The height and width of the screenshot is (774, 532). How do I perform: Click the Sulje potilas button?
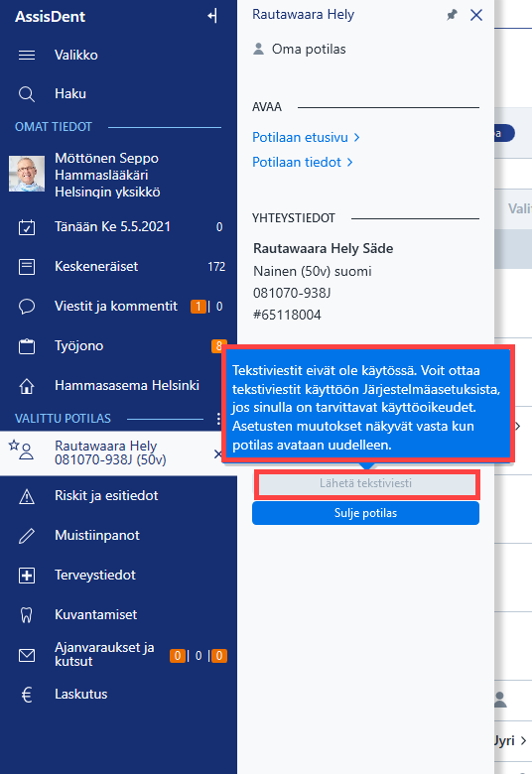pyautogui.click(x=365, y=513)
